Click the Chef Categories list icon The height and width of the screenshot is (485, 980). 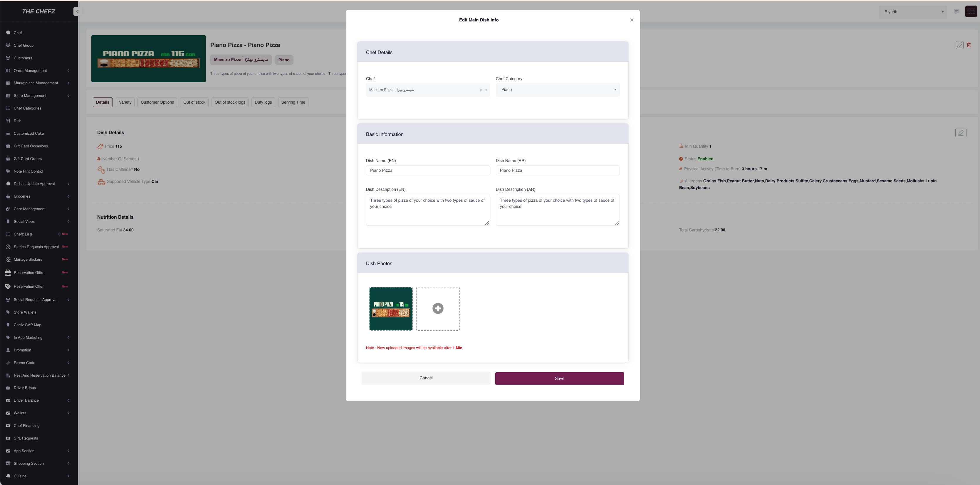pos(8,108)
